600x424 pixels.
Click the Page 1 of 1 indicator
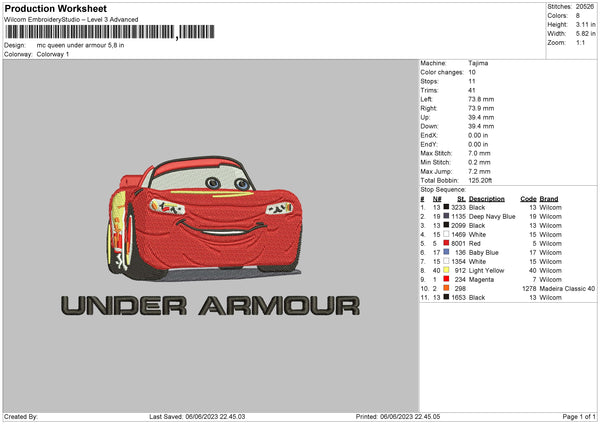click(579, 416)
